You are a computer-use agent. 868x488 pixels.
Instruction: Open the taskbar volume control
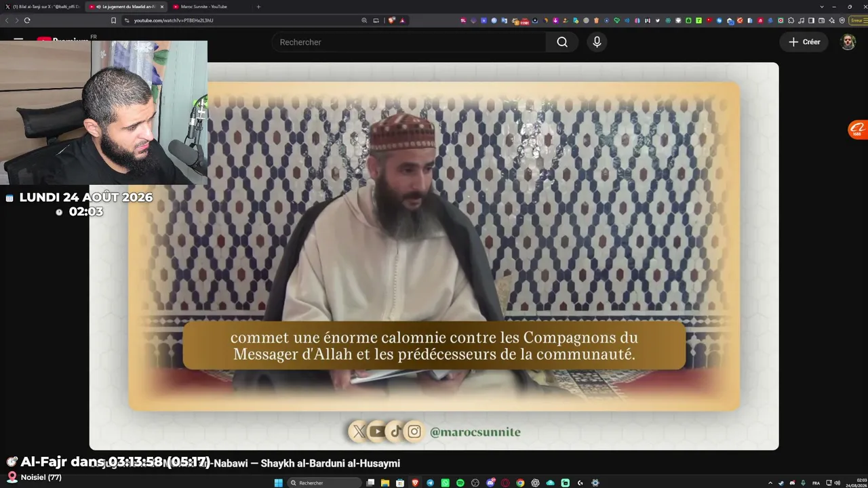point(837,483)
